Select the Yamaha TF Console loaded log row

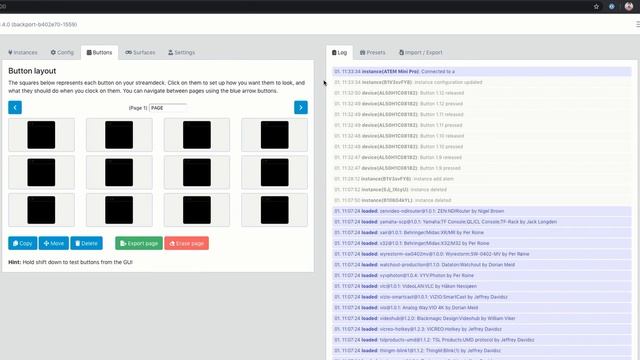(482, 222)
